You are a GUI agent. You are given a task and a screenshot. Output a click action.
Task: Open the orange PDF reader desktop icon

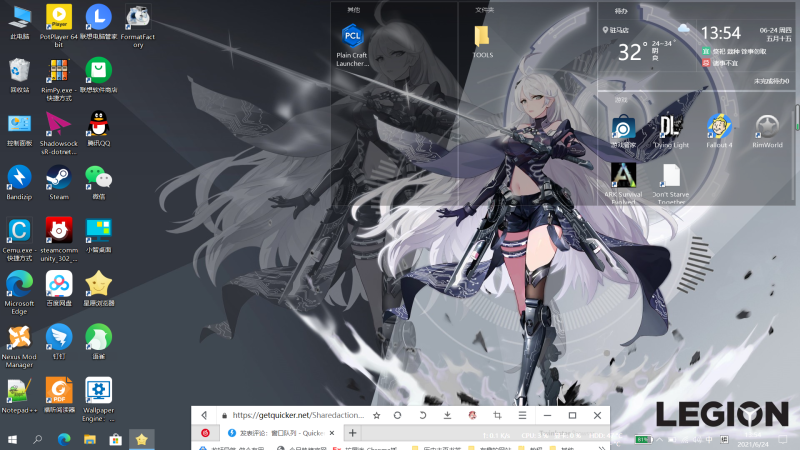point(59,395)
